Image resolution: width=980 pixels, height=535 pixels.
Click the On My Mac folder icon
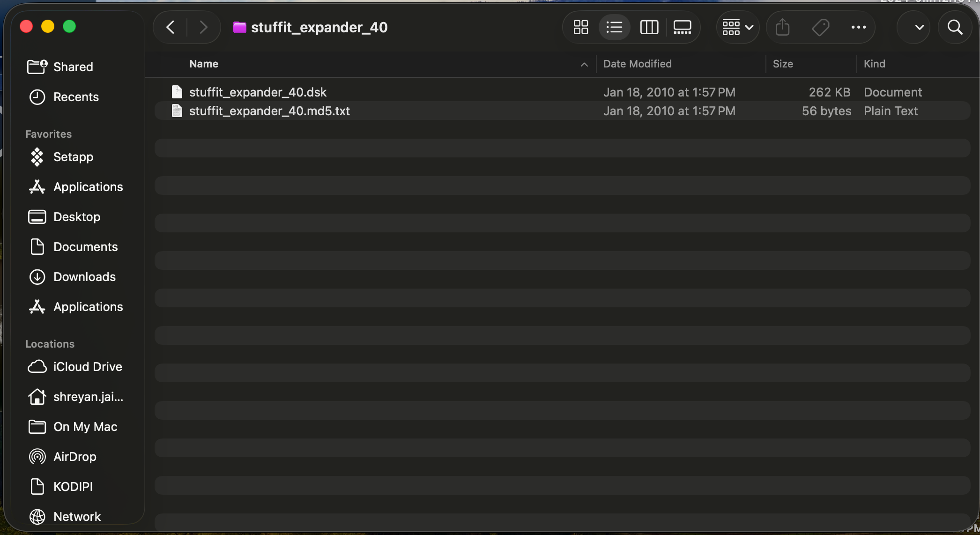click(37, 427)
